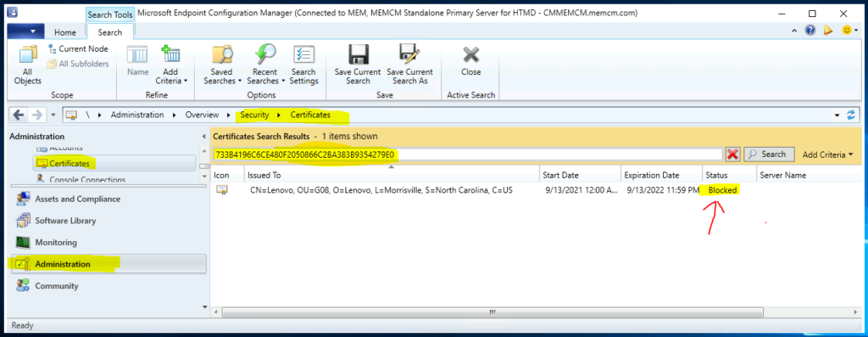Open Search Settings
This screenshot has width=868, height=337.
click(x=303, y=65)
